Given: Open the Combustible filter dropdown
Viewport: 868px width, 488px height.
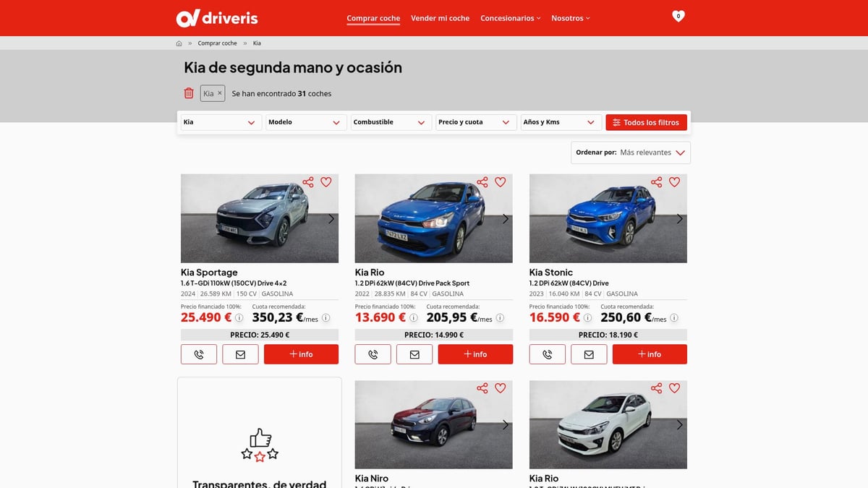Looking at the screenshot, I should pyautogui.click(x=391, y=122).
